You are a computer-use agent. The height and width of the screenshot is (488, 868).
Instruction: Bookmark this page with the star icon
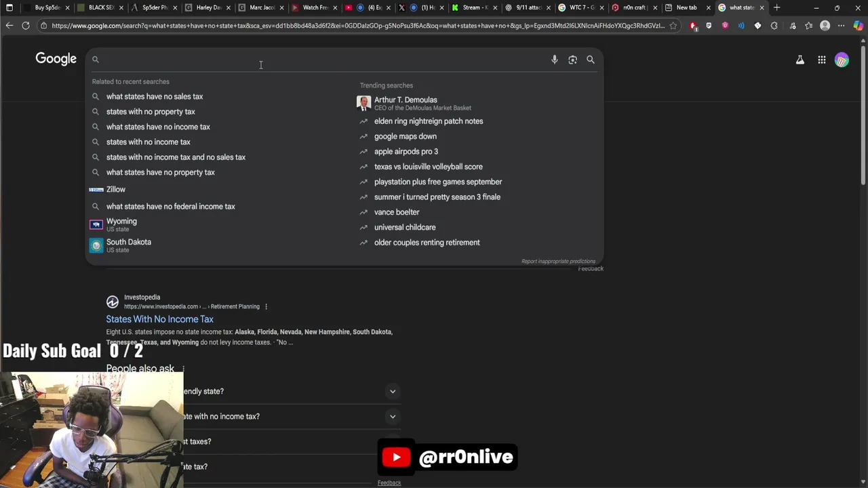[673, 26]
